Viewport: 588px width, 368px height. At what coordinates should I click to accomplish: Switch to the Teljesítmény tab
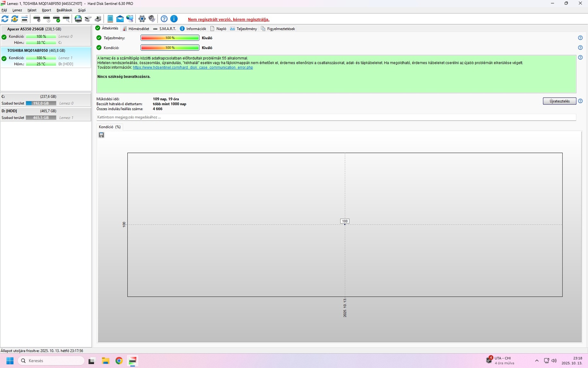click(244, 29)
